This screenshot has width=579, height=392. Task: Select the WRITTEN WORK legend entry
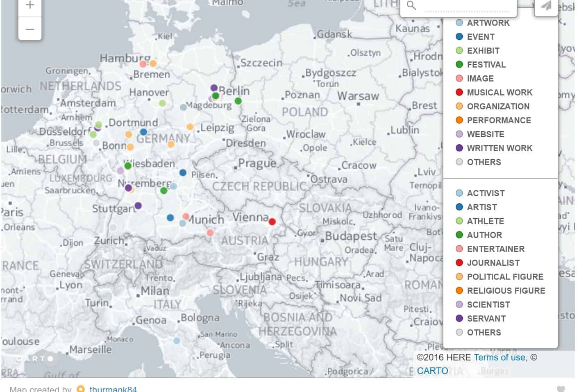coord(499,148)
